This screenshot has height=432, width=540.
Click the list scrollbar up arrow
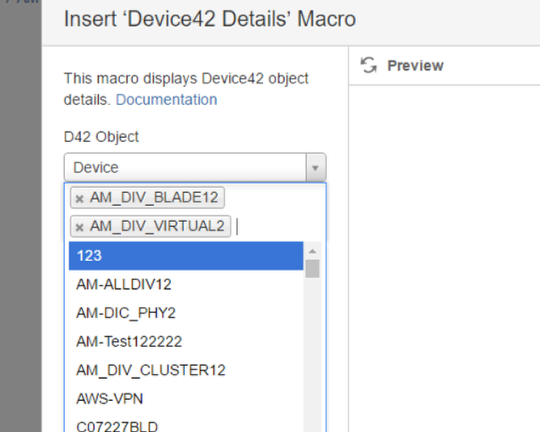click(312, 251)
